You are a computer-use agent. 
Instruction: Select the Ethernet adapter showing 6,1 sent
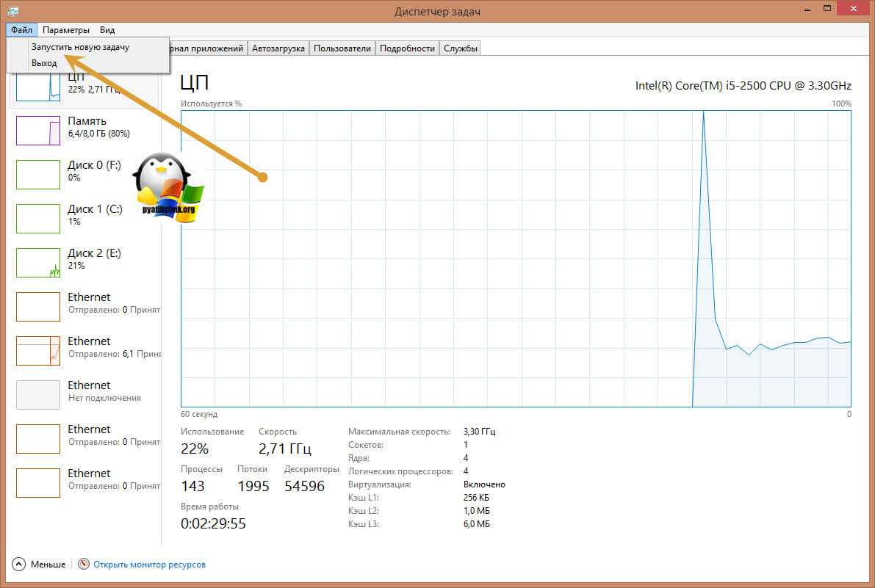coord(38,351)
